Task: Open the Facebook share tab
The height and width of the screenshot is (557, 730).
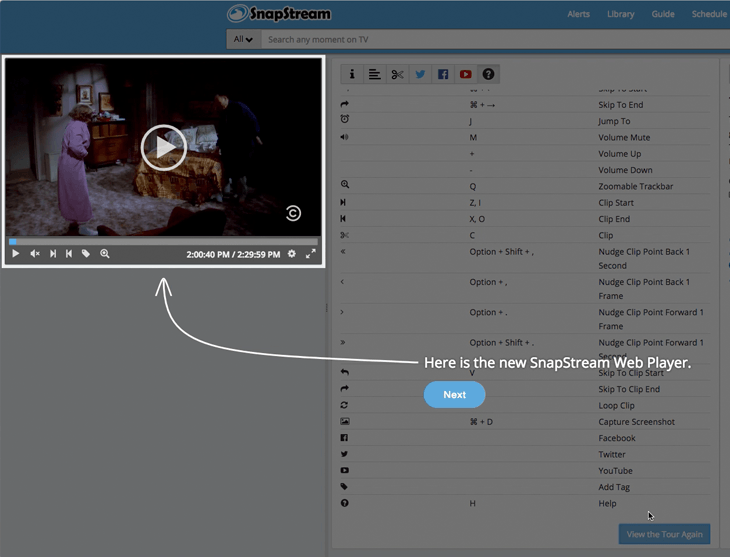Action: [443, 74]
